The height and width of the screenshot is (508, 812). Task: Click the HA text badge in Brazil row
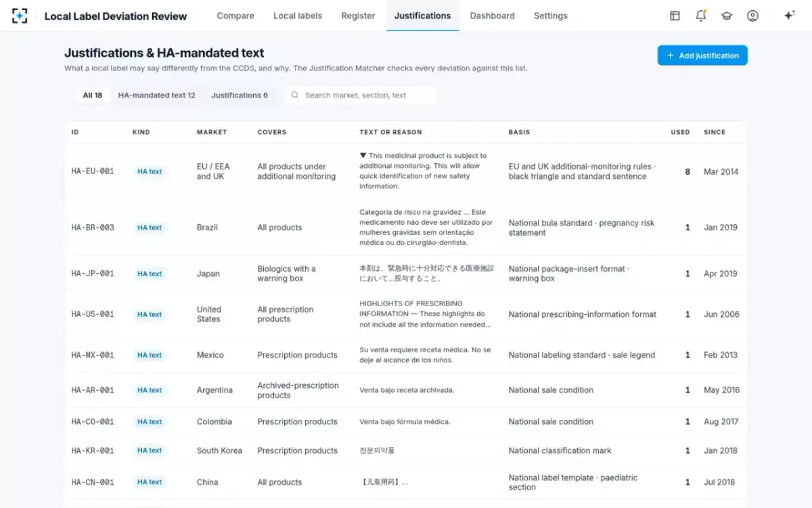tap(150, 228)
